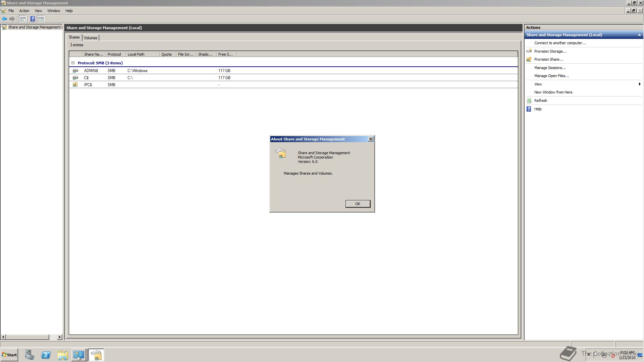Open Server Manager from the taskbar

point(30,355)
